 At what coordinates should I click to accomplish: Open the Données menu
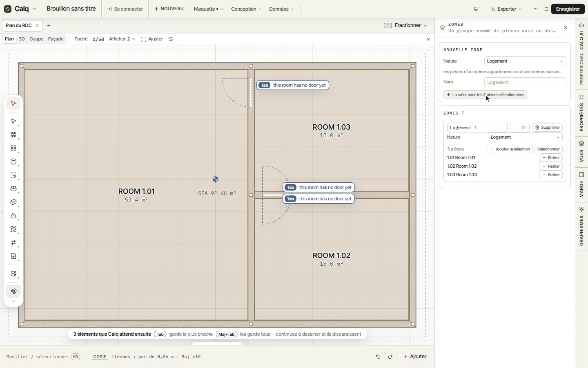pos(281,9)
